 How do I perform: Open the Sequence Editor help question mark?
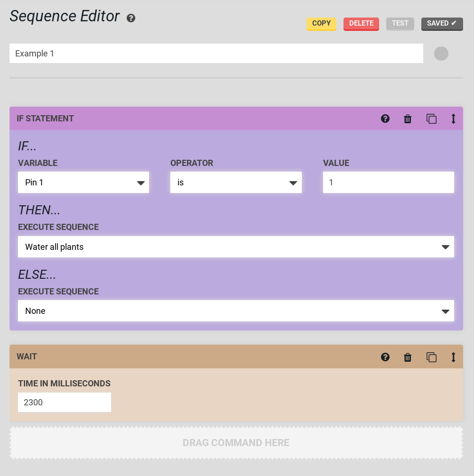[130, 18]
